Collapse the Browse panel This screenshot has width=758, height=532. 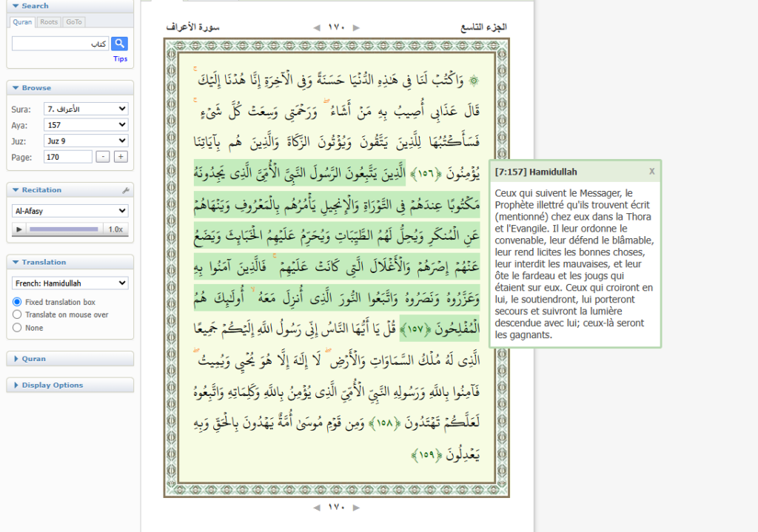coord(32,88)
